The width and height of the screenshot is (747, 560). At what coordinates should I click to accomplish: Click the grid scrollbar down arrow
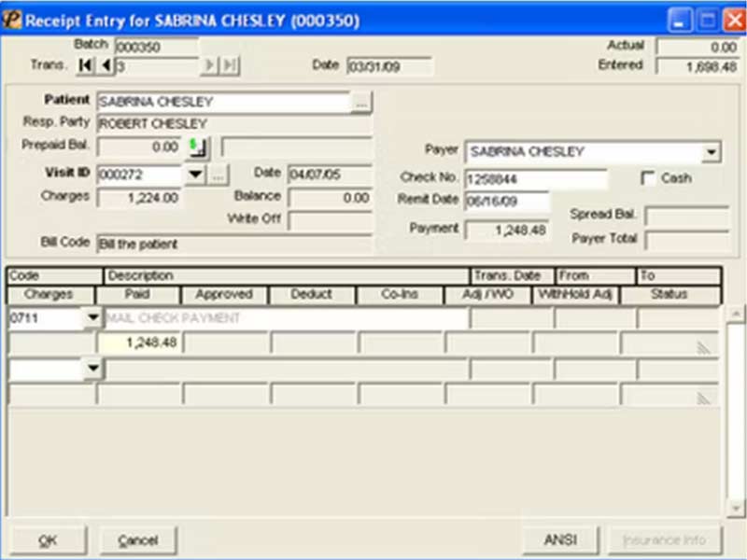736,508
